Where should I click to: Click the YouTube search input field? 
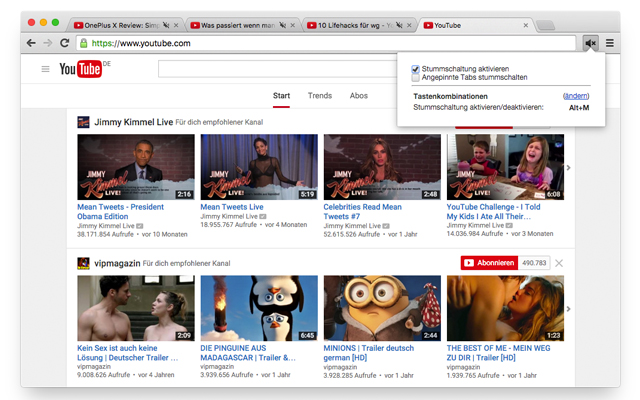coord(270,69)
